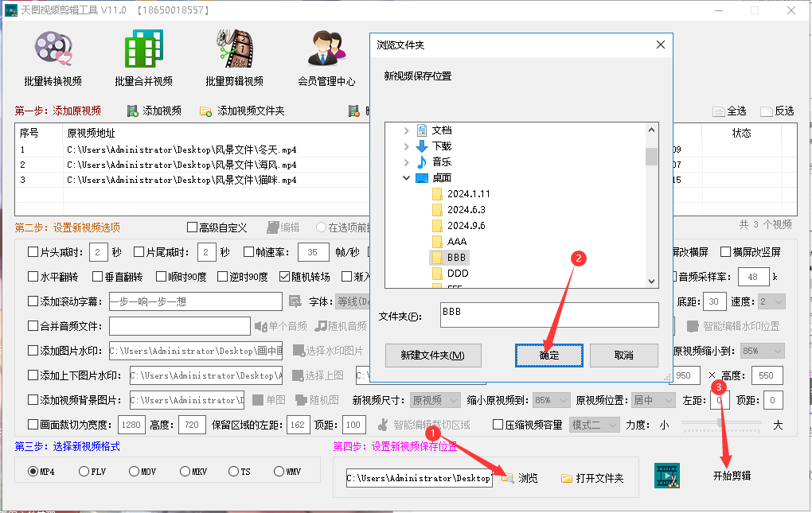The width and height of the screenshot is (812, 513).
Task: Click 添加视频 to add a video
Action: [x=154, y=111]
